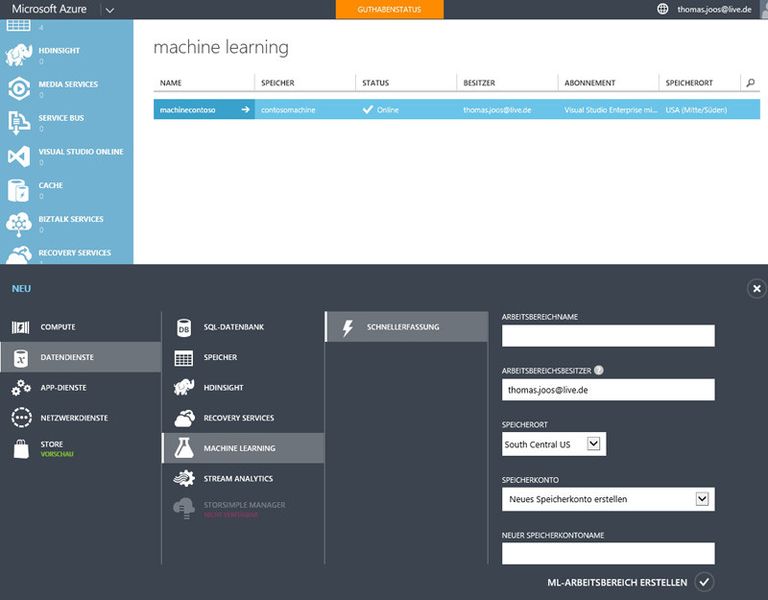Select Datendienste category label

click(67, 357)
